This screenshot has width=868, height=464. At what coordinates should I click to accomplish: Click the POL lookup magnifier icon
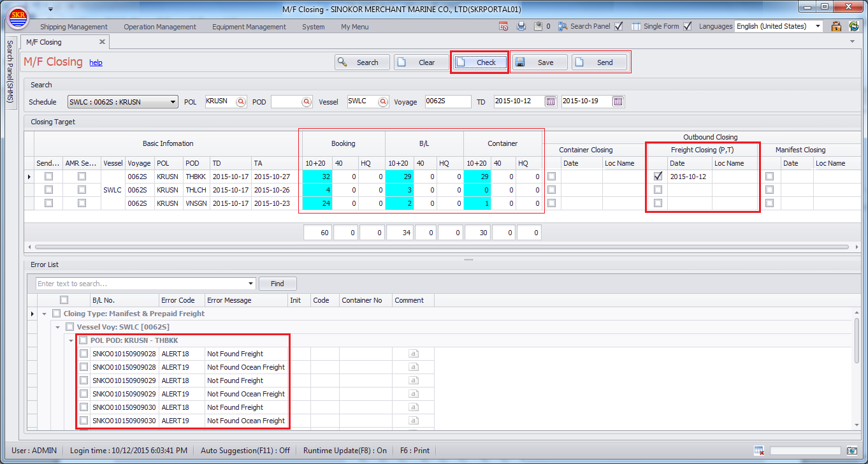pos(241,101)
